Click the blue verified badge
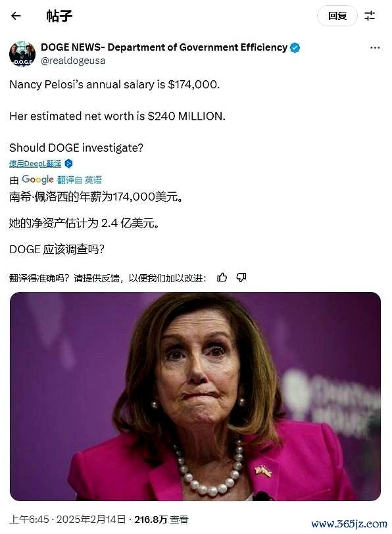The image size is (392, 534). [295, 47]
